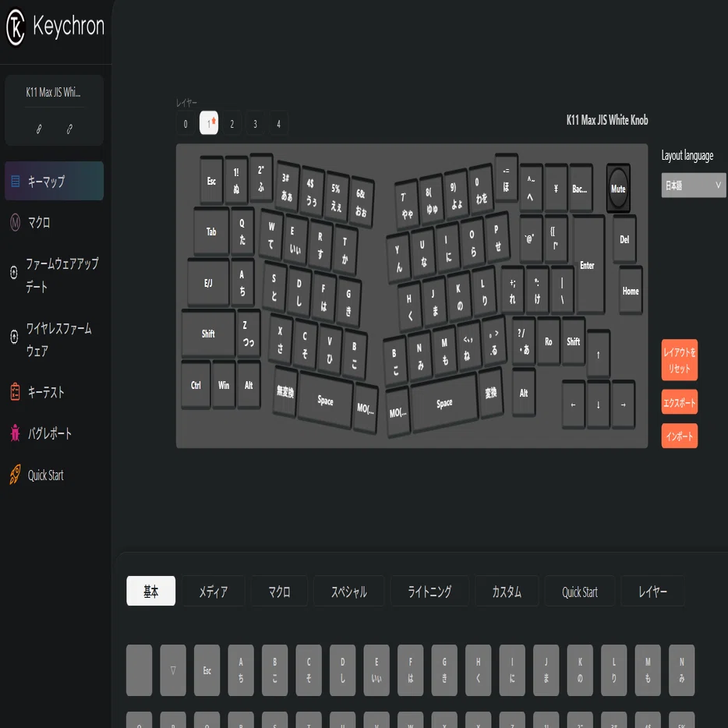Image resolution: width=728 pixels, height=728 pixels.
Task: Click the インポート button
Action: click(x=679, y=436)
